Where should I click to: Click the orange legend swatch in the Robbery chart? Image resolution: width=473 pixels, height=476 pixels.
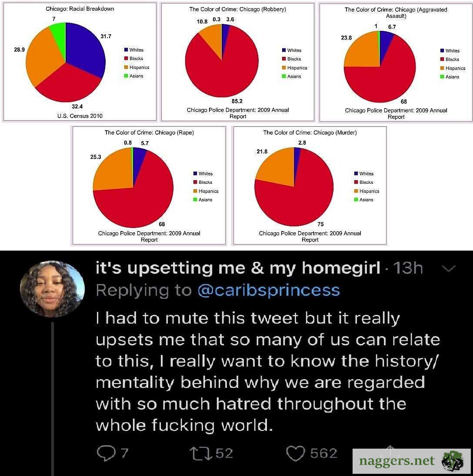[x=284, y=68]
